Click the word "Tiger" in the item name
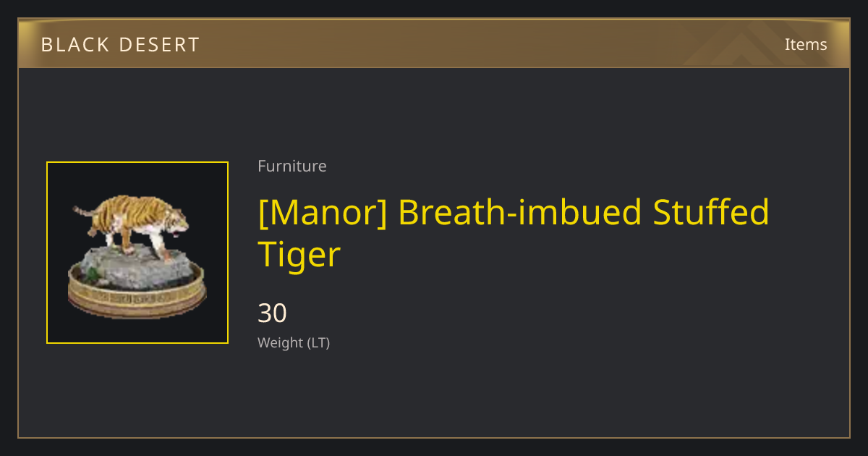The height and width of the screenshot is (456, 868). click(299, 256)
